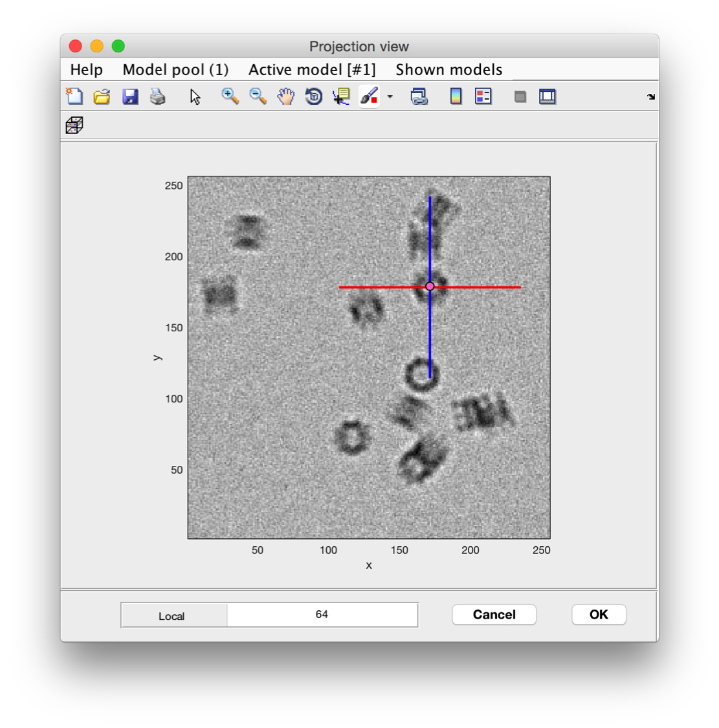Toggle the Brush data tool
Viewport: 719px width, 728px height.
pos(370,96)
